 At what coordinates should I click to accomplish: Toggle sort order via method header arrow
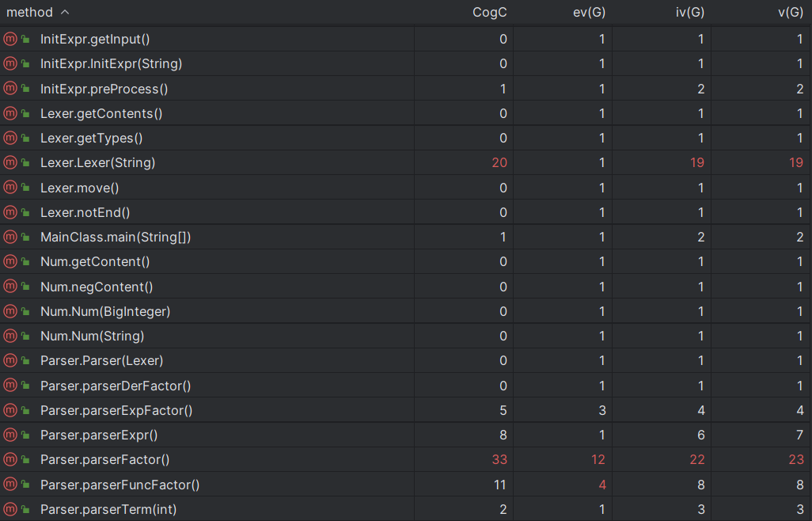pos(65,12)
